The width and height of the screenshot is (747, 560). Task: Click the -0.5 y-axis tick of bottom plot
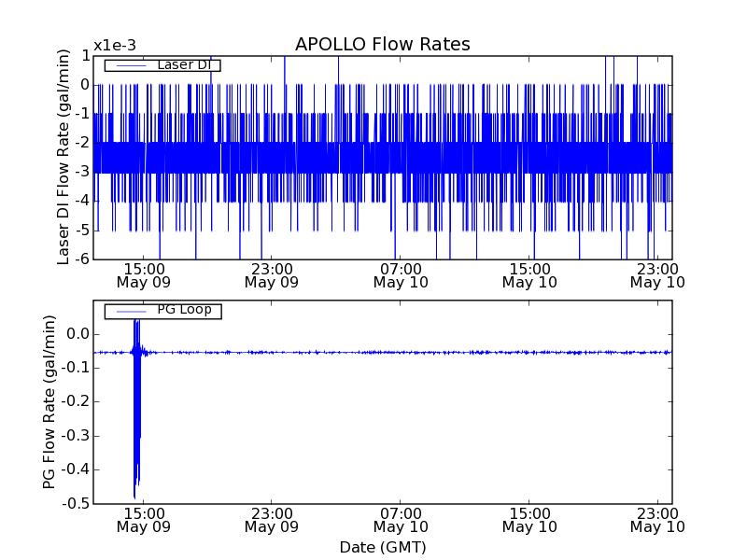tap(75, 504)
